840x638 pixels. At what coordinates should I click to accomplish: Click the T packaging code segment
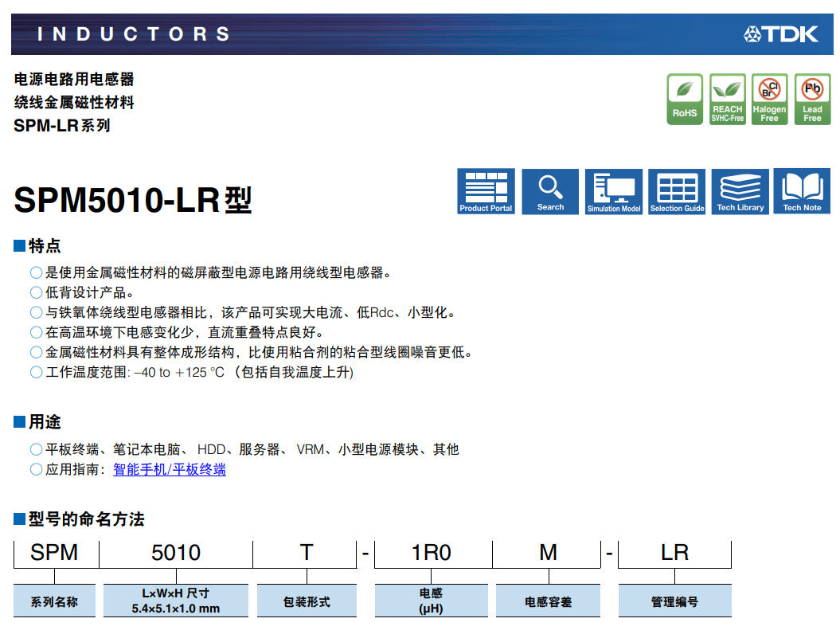click(307, 553)
